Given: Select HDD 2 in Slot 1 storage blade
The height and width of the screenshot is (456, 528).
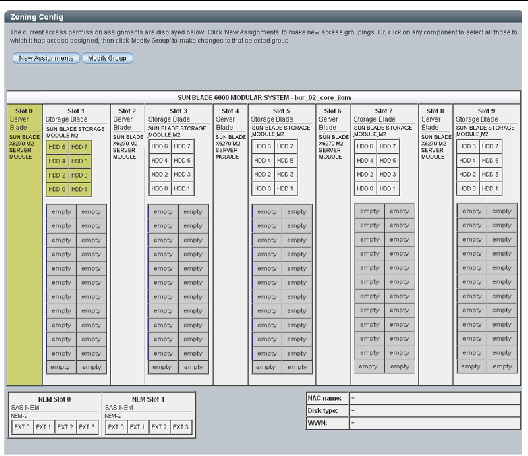Looking at the screenshot, I should (57, 175).
